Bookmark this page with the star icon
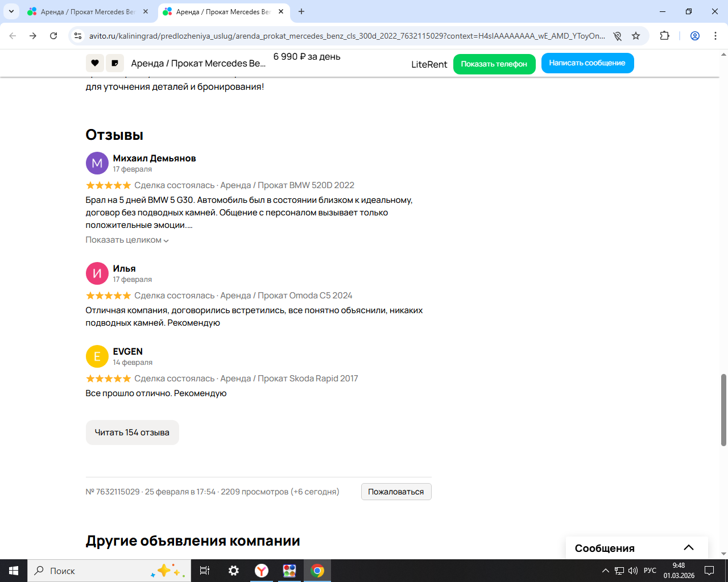The width and height of the screenshot is (728, 582). 636,36
